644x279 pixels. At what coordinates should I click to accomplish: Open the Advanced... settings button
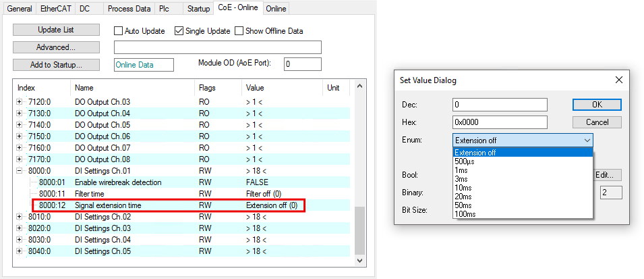(x=56, y=47)
